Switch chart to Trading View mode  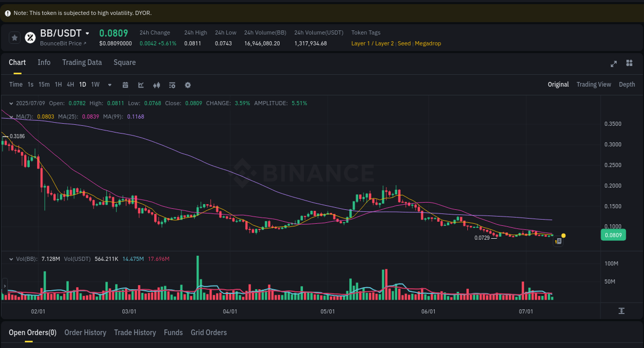(x=594, y=84)
